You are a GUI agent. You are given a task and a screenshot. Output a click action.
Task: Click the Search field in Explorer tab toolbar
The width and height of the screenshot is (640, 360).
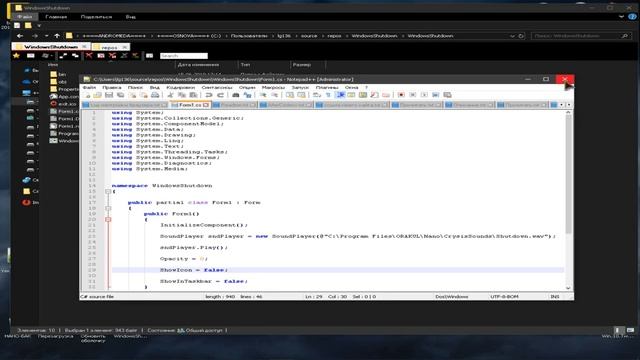point(184,56)
